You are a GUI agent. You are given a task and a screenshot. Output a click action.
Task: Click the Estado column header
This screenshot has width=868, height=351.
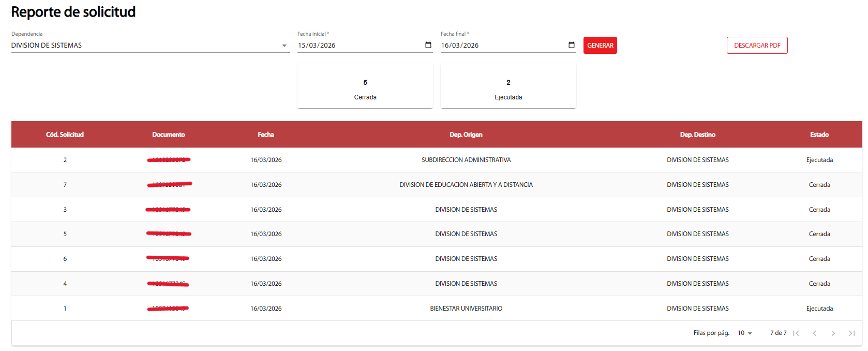[x=819, y=135]
